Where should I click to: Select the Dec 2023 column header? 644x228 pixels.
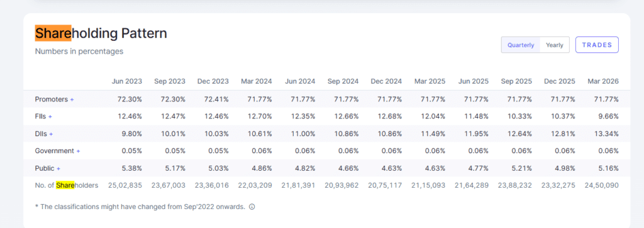(x=213, y=81)
